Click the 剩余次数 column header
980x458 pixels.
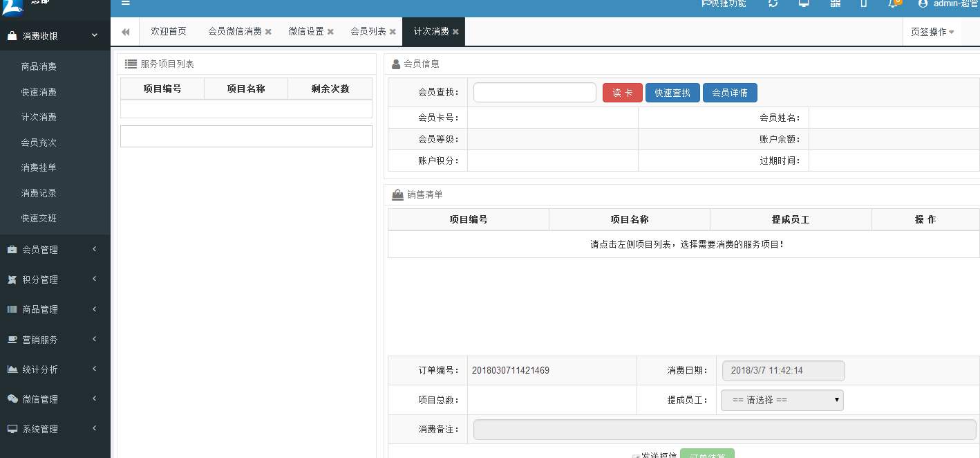330,89
